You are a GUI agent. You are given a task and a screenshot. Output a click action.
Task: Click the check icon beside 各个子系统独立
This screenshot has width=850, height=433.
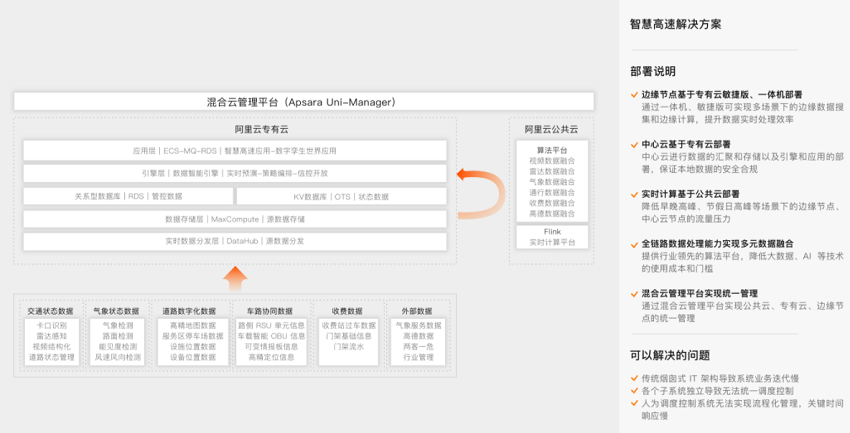[x=634, y=391]
